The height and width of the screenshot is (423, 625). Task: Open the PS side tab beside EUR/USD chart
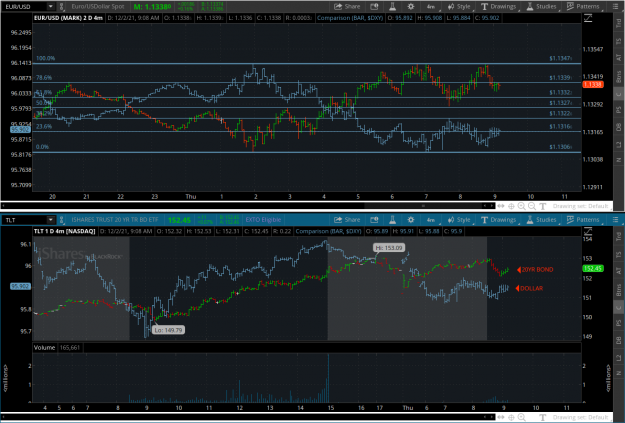619,110
